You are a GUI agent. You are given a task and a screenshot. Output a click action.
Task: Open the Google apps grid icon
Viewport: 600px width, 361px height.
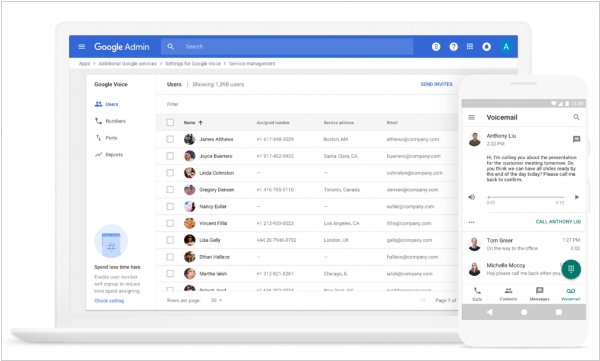(x=470, y=47)
